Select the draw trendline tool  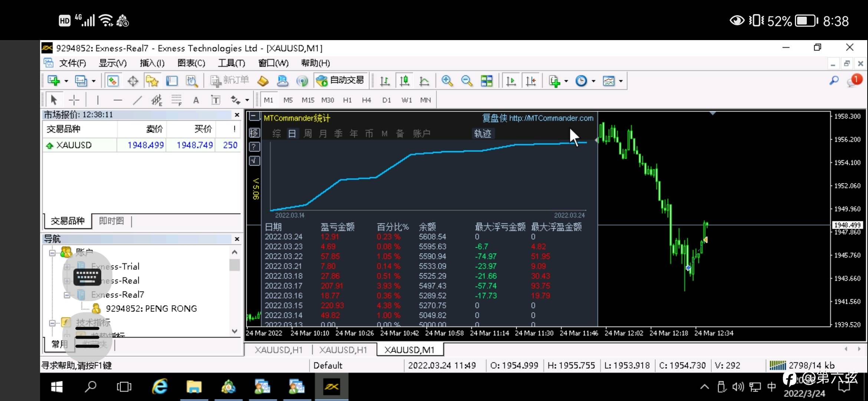pos(137,100)
